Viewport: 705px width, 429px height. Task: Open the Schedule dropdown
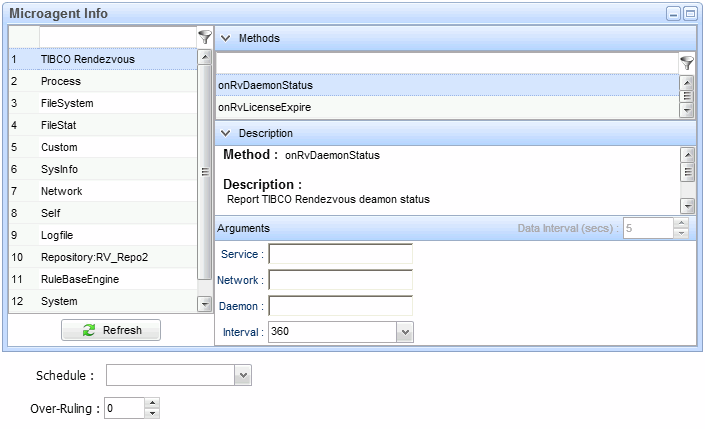(x=242, y=375)
